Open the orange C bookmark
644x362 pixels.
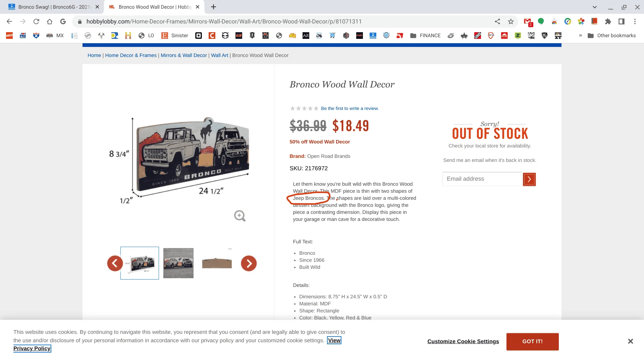pos(212,36)
